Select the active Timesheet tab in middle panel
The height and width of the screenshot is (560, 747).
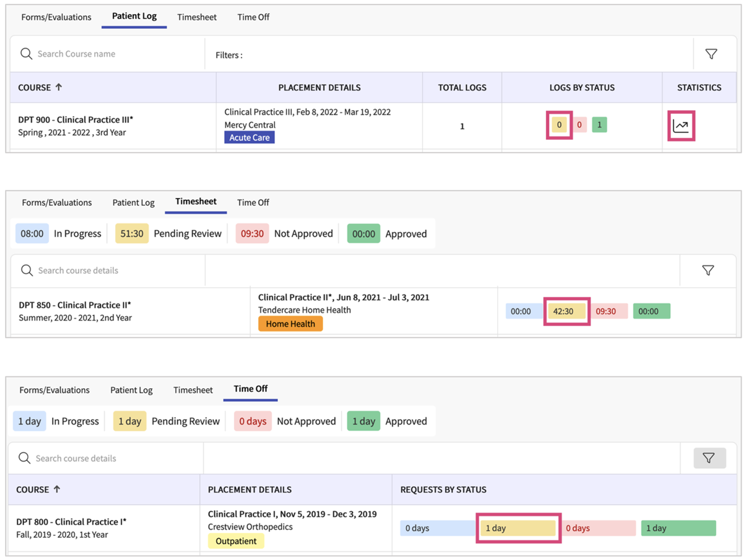[196, 201]
